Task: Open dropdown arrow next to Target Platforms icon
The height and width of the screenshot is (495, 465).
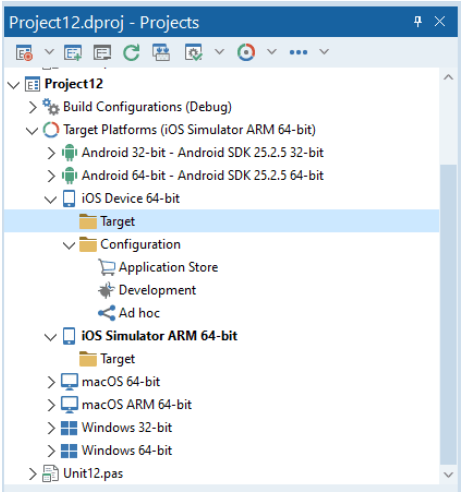Action: (x=272, y=52)
